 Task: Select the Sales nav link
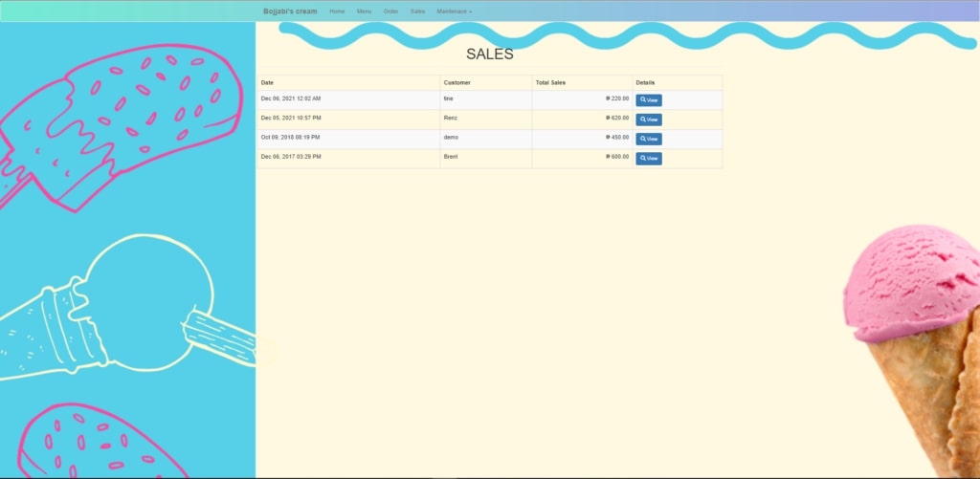coord(417,11)
